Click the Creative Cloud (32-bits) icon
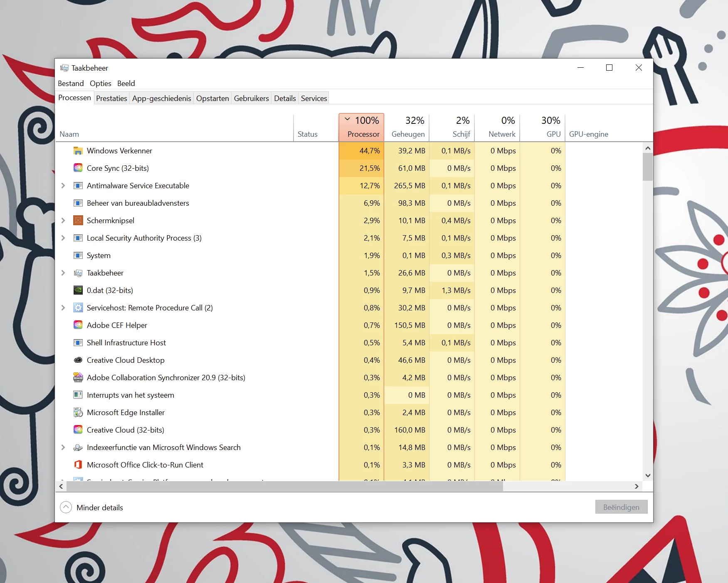The width and height of the screenshot is (728, 583). (78, 430)
